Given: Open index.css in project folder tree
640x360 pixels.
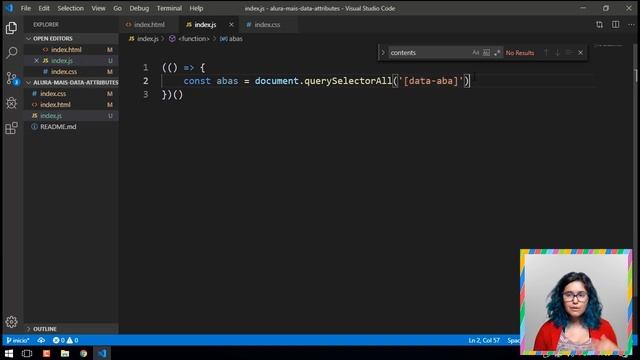Looking at the screenshot, I should click(71, 93).
